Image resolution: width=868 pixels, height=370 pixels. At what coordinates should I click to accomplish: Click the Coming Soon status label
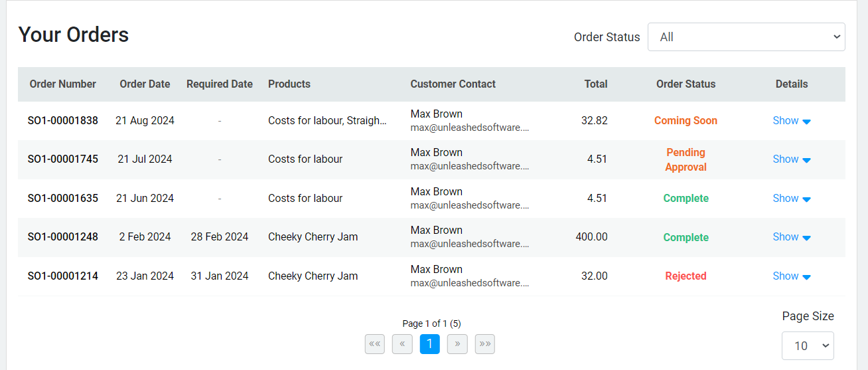(x=686, y=121)
